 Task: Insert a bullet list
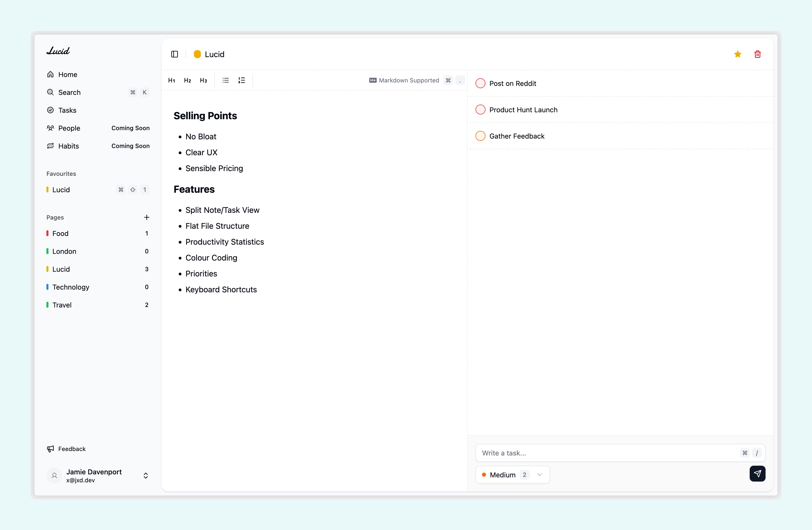(225, 80)
